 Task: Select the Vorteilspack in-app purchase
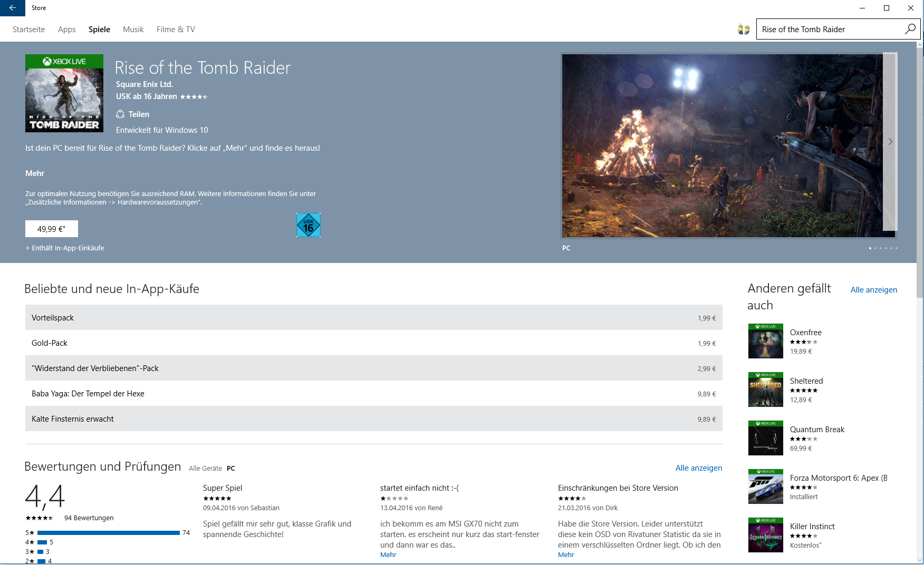tap(373, 317)
